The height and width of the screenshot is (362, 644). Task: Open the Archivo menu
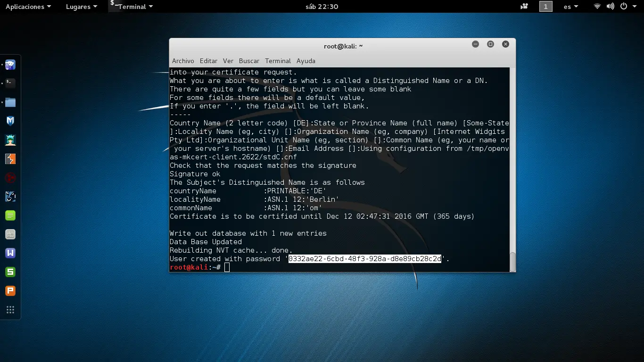click(183, 61)
